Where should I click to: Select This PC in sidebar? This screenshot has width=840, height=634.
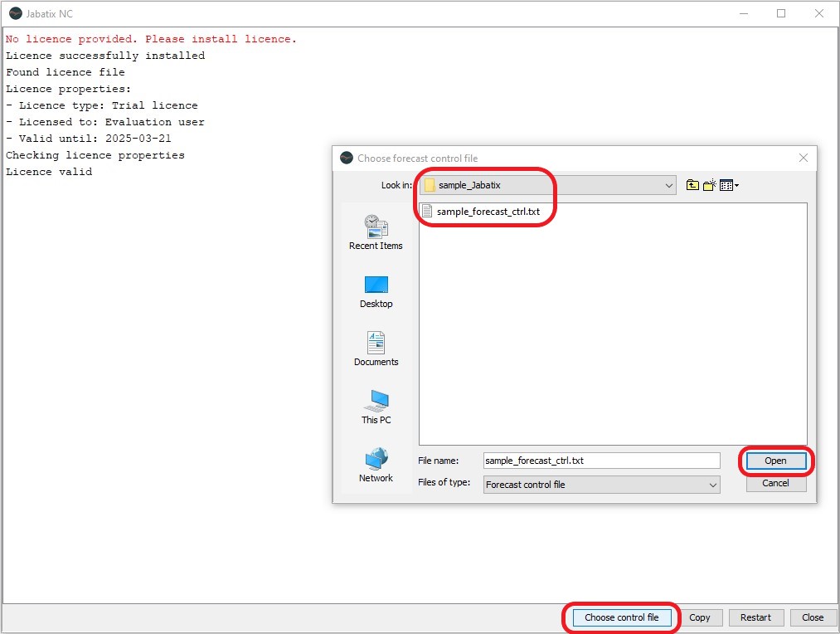[x=376, y=407]
